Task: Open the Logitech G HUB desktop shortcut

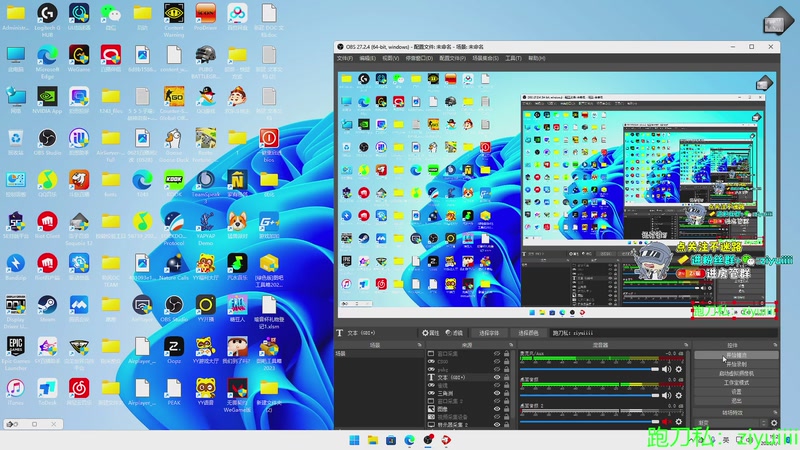Action: [47, 19]
